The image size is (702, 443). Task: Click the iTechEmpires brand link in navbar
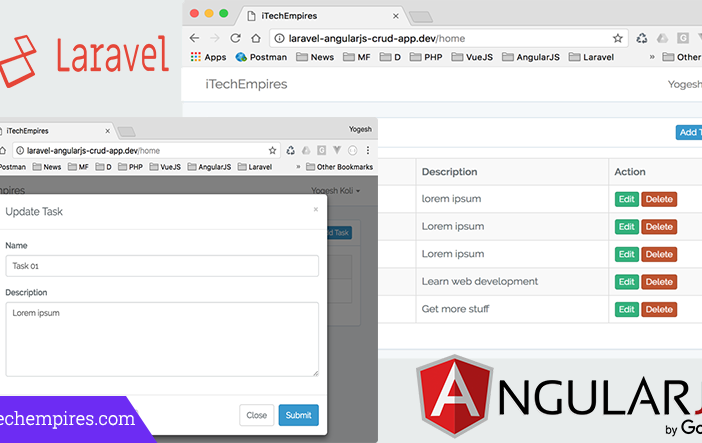tap(246, 84)
